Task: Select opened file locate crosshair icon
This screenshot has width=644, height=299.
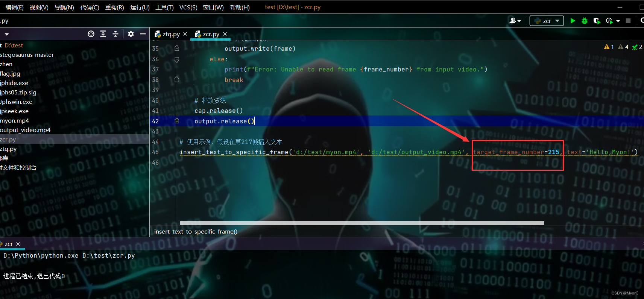Action: click(91, 34)
